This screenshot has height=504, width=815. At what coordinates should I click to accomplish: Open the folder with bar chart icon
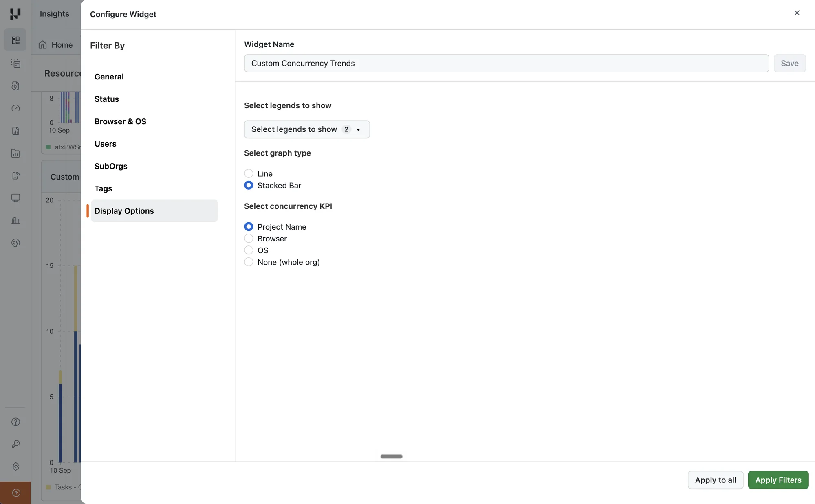(x=15, y=153)
